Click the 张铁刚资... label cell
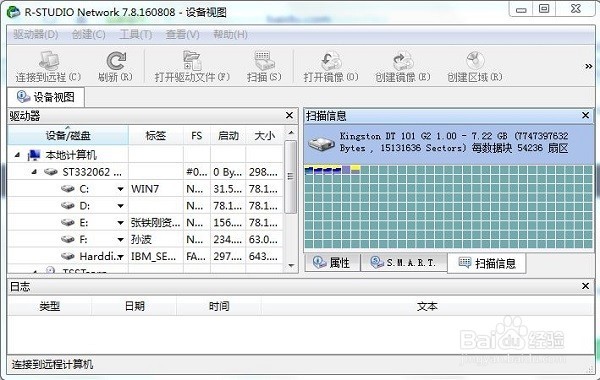The width and height of the screenshot is (600, 380). (x=156, y=222)
